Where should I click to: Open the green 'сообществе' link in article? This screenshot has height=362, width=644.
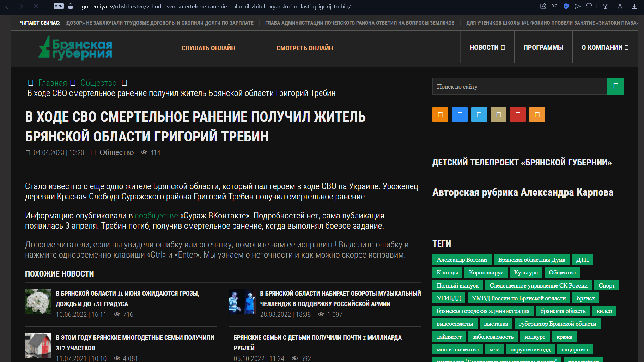(156, 216)
